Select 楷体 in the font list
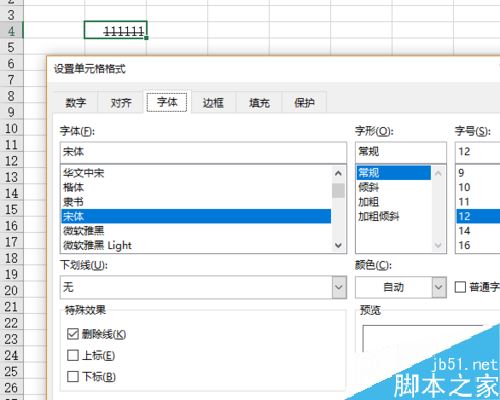Image resolution: width=500 pixels, height=400 pixels. pos(196,187)
